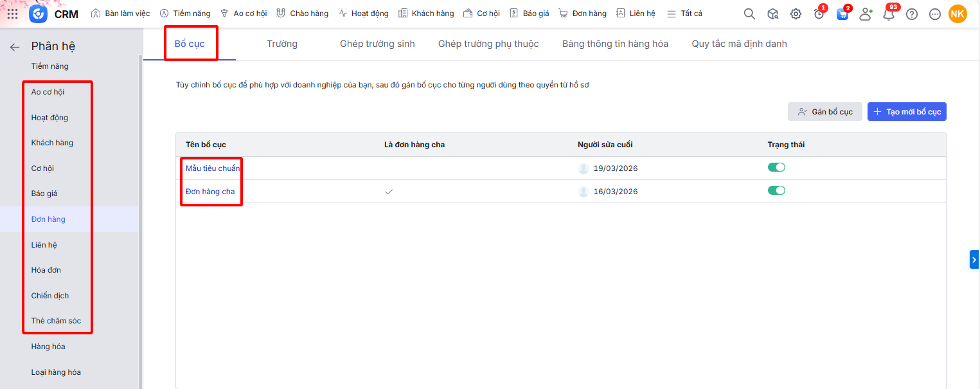This screenshot has width=980, height=389.
Task: Open the help question mark icon
Action: pyautogui.click(x=912, y=14)
